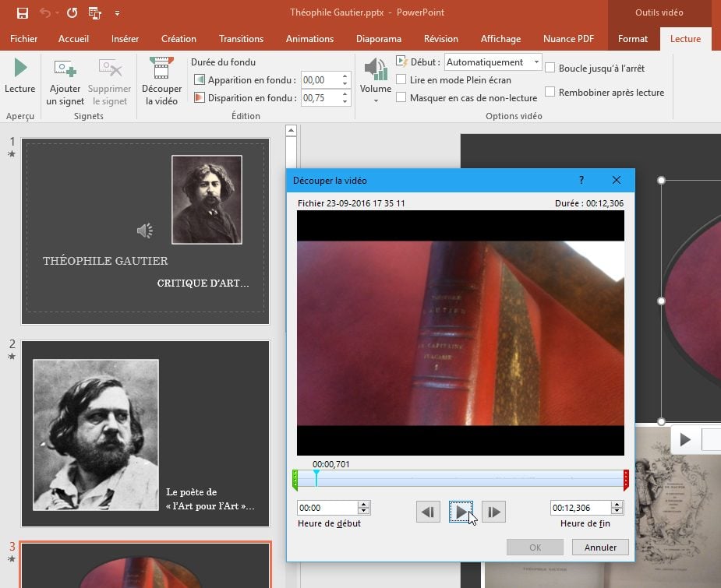Screen dimensions: 721x588
Task: Click Supprimer le signet icon
Action: tap(109, 69)
